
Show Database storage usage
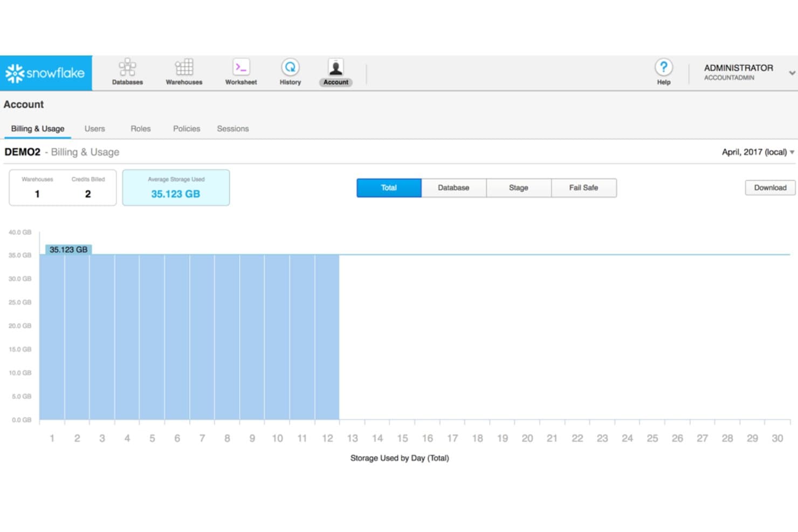click(453, 188)
